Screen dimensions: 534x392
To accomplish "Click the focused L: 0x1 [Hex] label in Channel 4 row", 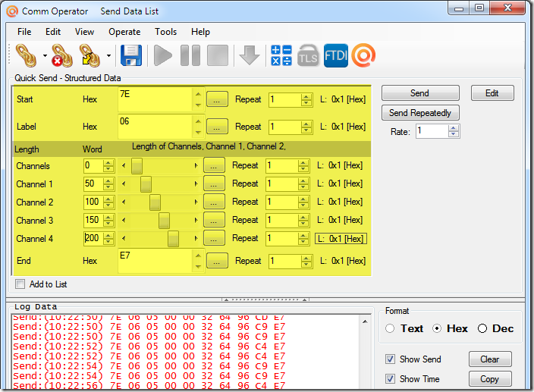I will 341,239.
